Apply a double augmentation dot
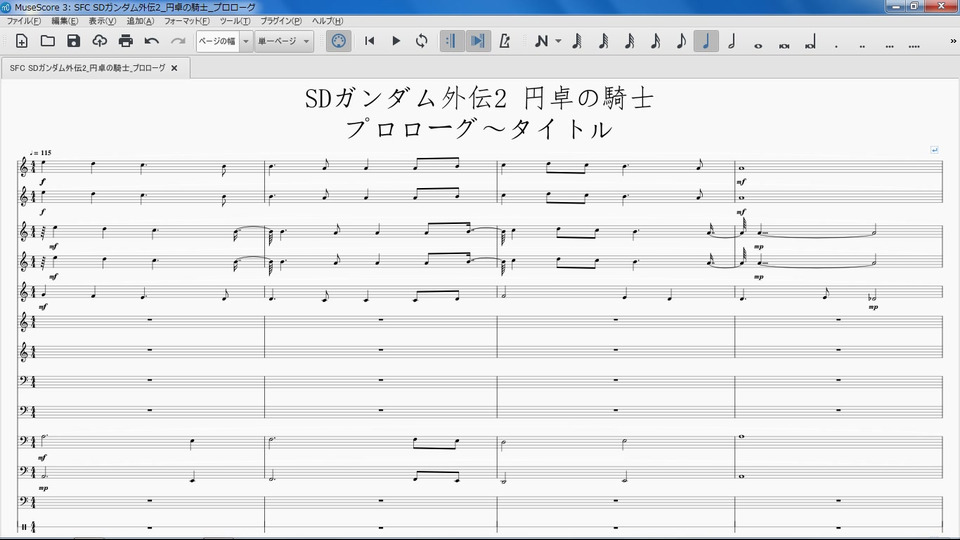 coord(862,45)
